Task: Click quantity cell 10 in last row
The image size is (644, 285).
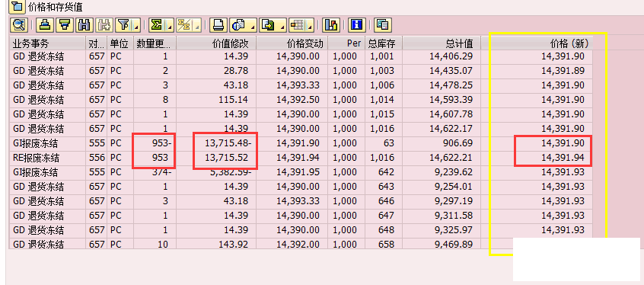Action: pos(155,244)
